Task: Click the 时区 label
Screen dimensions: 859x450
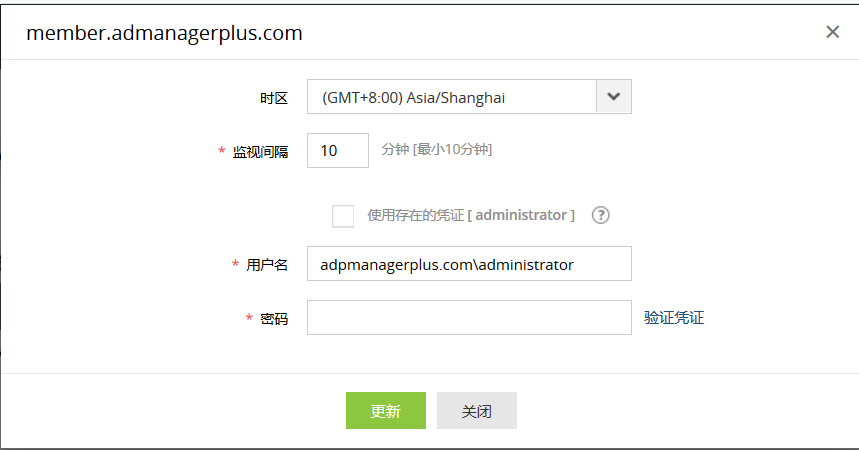Action: click(274, 98)
